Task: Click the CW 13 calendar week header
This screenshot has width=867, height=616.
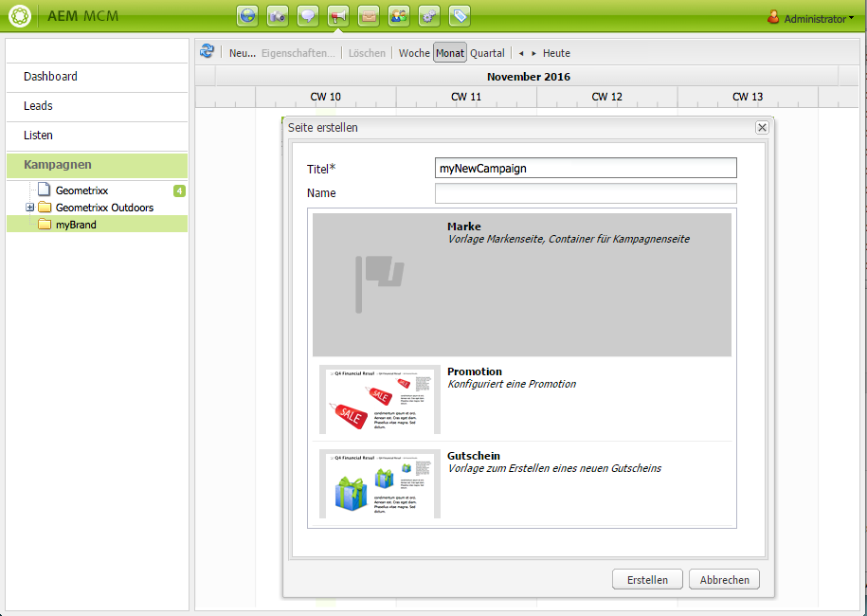Action: (x=748, y=97)
